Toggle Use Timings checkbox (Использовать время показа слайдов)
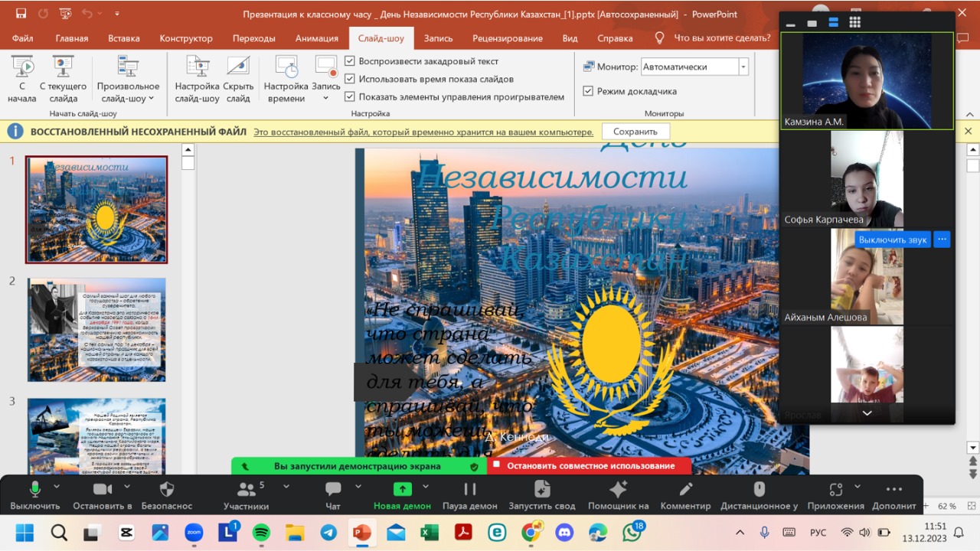This screenshot has width=980, height=551. coord(350,79)
